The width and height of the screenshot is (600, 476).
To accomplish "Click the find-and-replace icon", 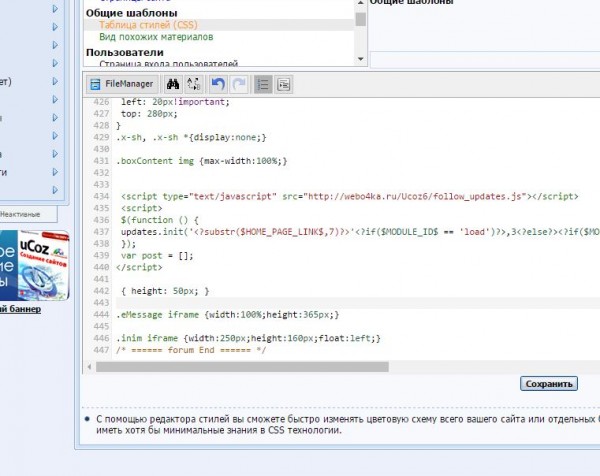I will (x=194, y=85).
